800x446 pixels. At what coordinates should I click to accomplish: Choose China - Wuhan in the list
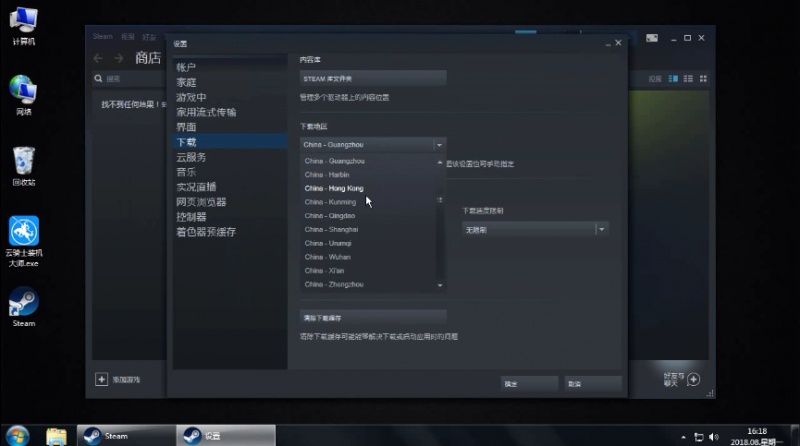(x=368, y=257)
